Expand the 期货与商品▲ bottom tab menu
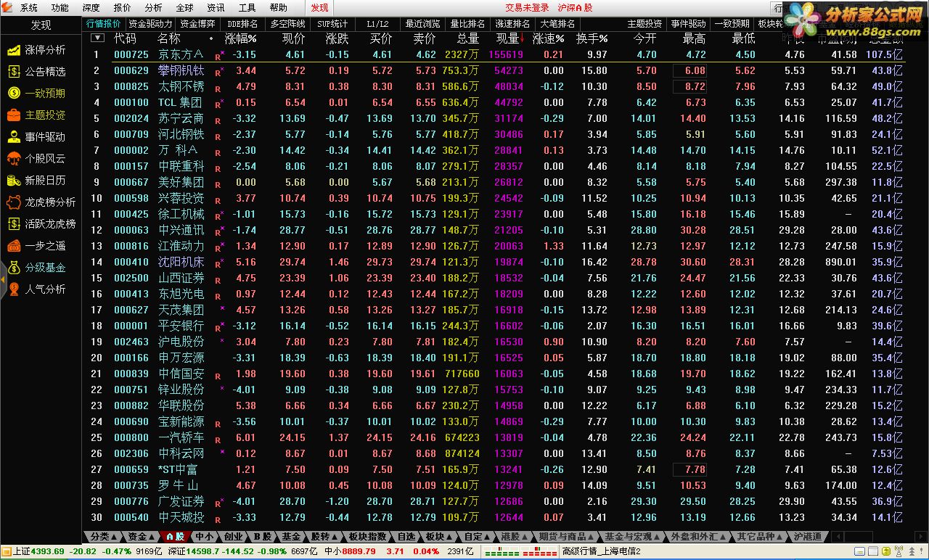Viewport: 929px width, 560px height. pyautogui.click(x=565, y=537)
